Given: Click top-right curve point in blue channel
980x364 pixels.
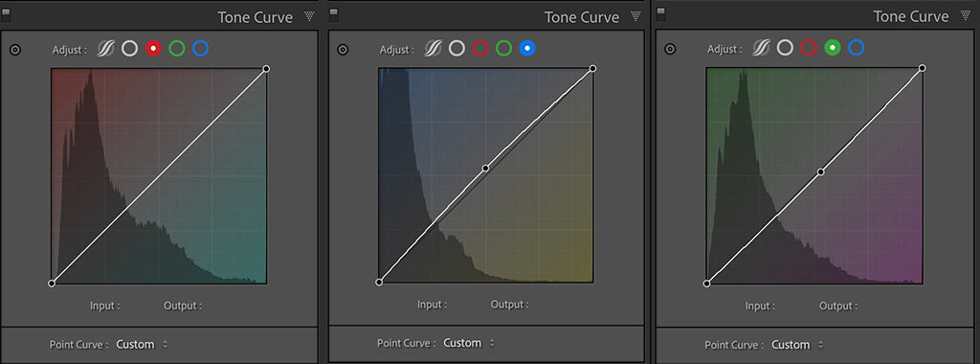Looking at the screenshot, I should (x=593, y=68).
